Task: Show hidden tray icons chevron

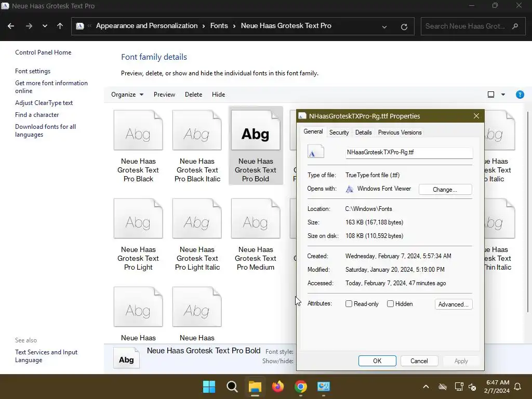Action: point(426,387)
